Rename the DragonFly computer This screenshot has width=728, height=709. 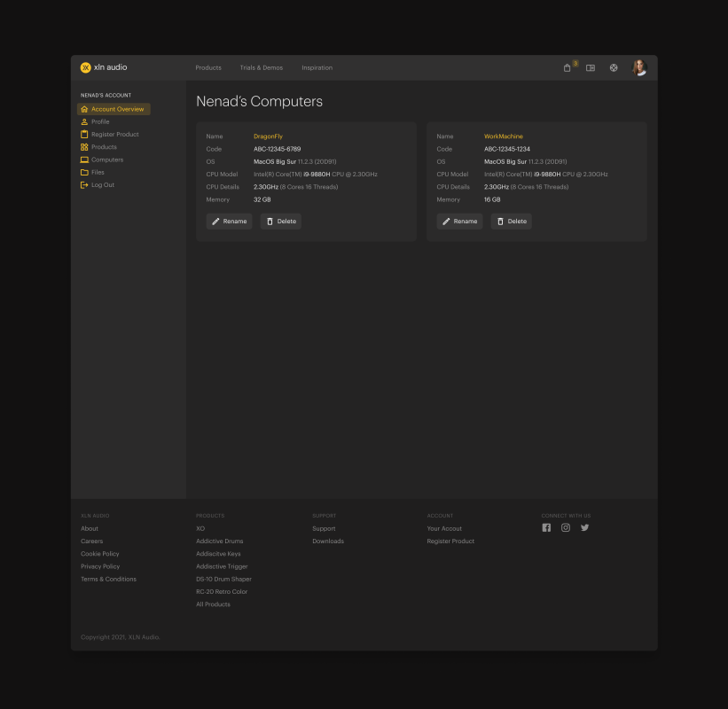point(229,222)
